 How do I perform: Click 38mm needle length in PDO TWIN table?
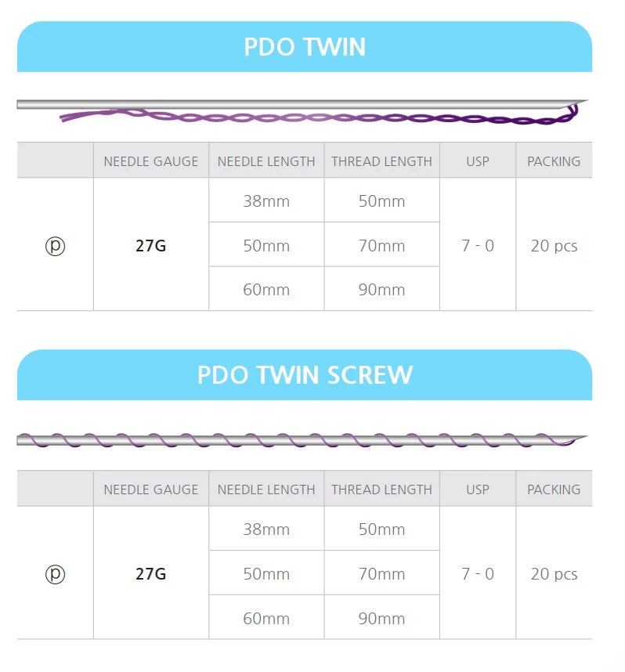click(266, 201)
